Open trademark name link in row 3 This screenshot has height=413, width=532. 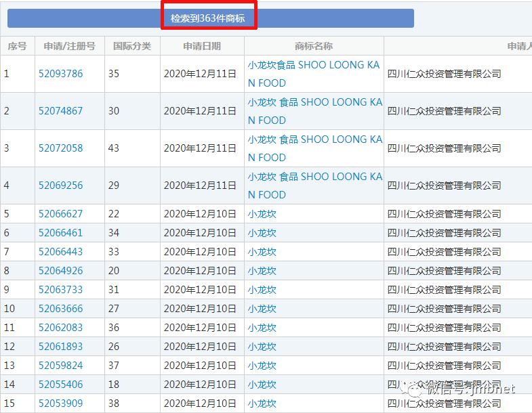(315, 148)
